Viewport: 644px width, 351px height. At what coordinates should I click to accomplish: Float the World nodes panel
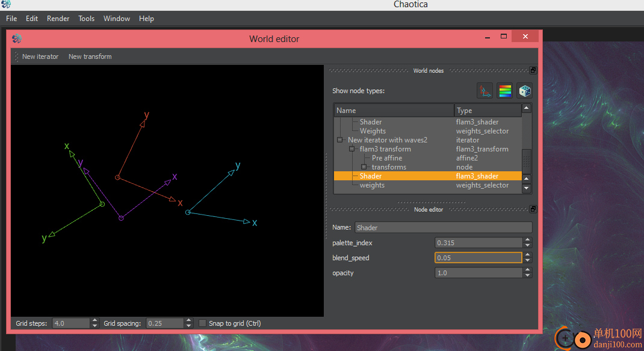click(x=533, y=70)
